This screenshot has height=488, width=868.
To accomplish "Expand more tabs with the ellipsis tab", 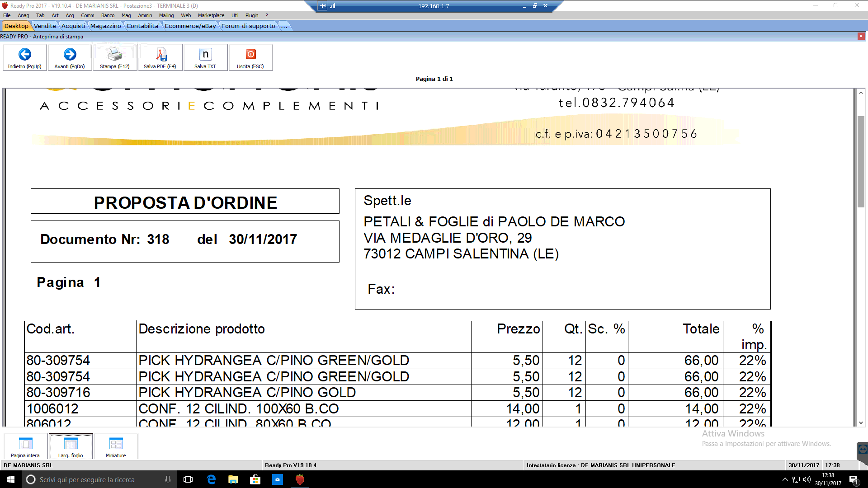I will (x=284, y=26).
